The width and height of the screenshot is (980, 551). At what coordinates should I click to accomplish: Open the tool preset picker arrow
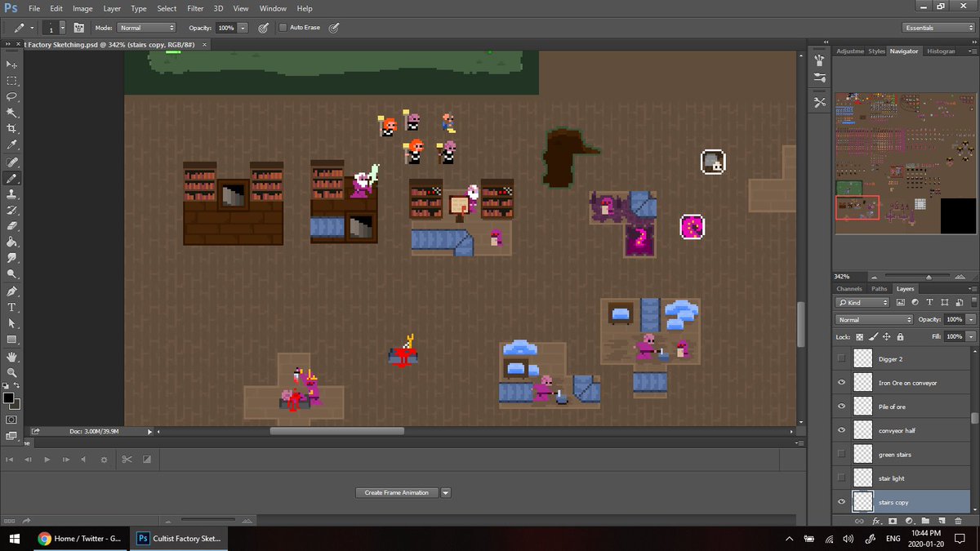coord(32,28)
